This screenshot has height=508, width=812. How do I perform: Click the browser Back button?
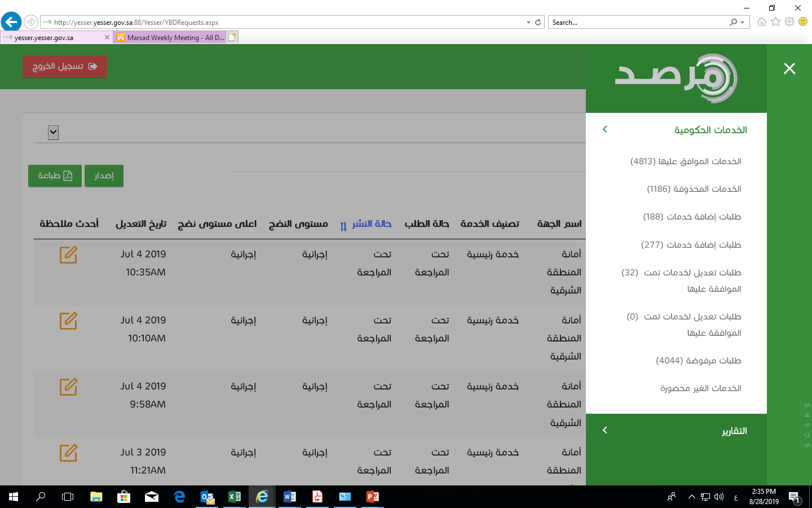coord(11,22)
